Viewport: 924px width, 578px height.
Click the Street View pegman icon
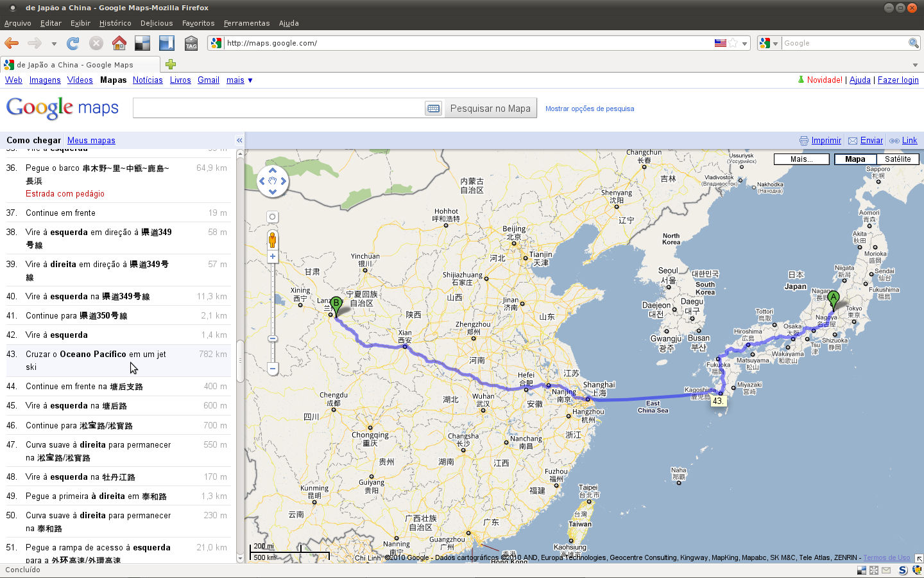click(273, 240)
